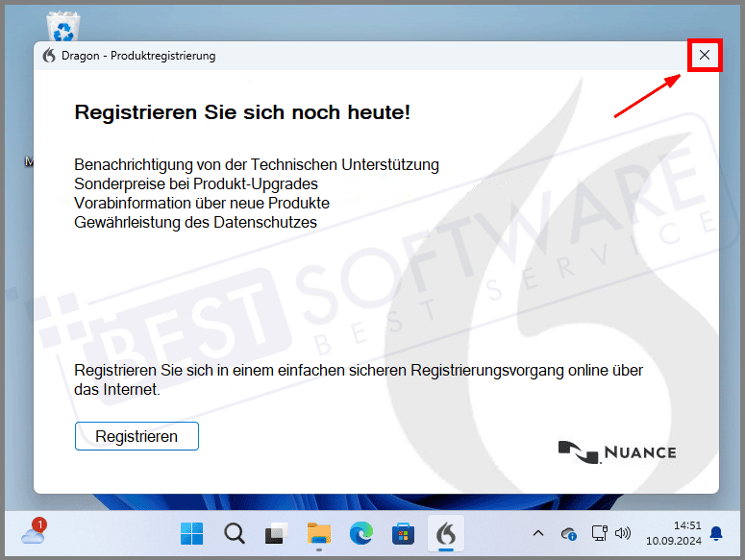Click the heading Registrieren Sie sich noch heute!

point(242,112)
